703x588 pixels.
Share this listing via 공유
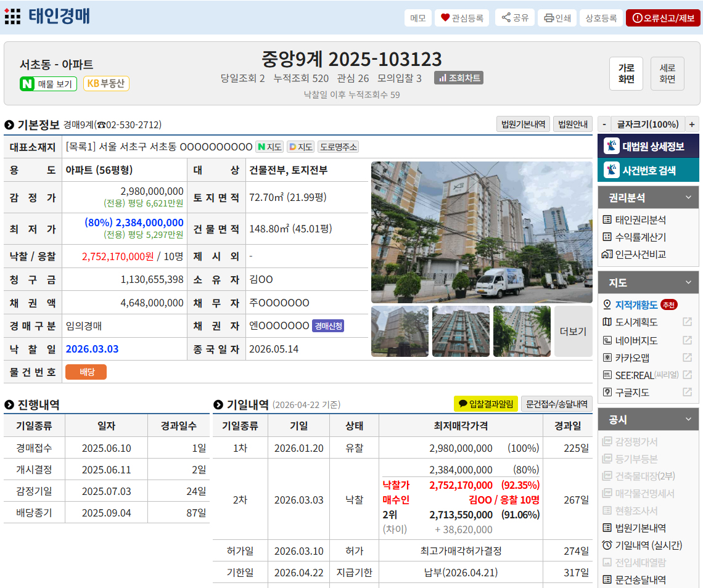click(515, 17)
